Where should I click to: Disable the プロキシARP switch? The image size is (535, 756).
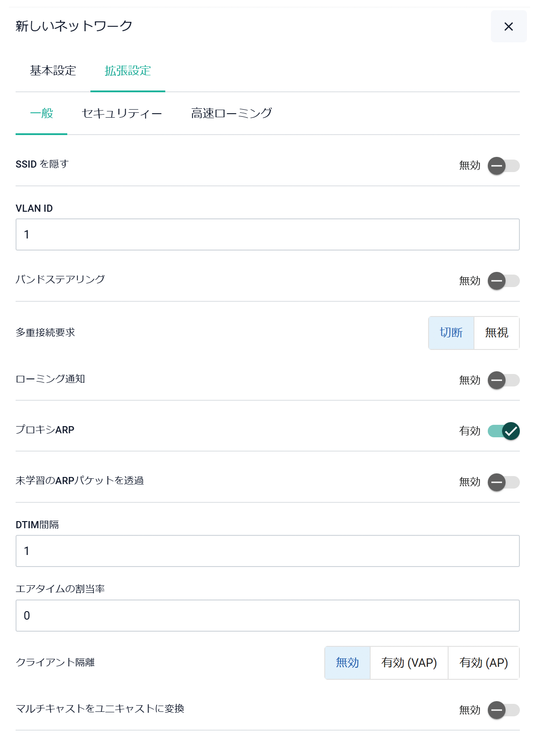tap(503, 431)
